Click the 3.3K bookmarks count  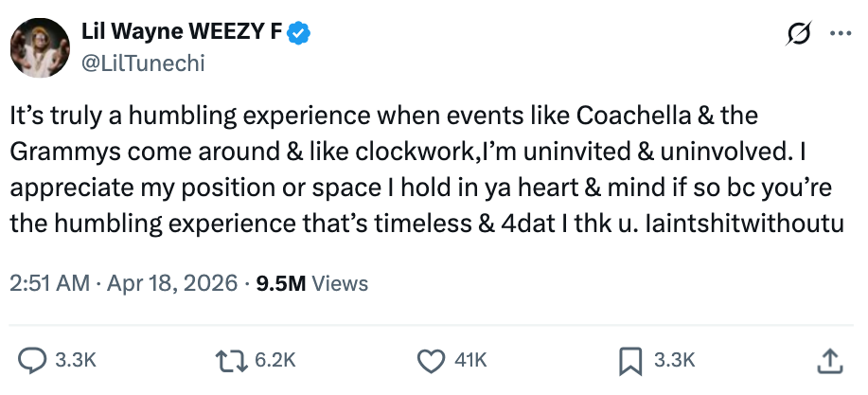[x=675, y=360]
